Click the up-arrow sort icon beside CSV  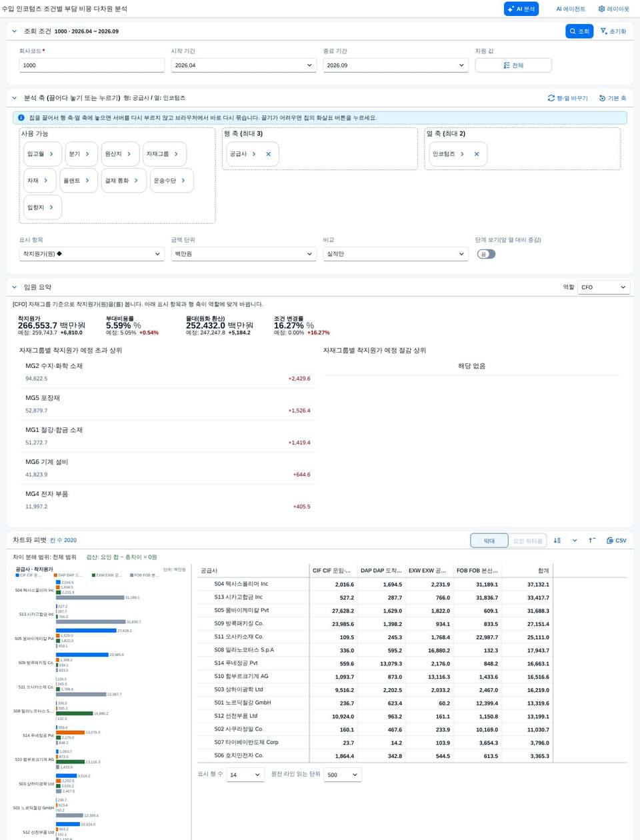click(592, 541)
